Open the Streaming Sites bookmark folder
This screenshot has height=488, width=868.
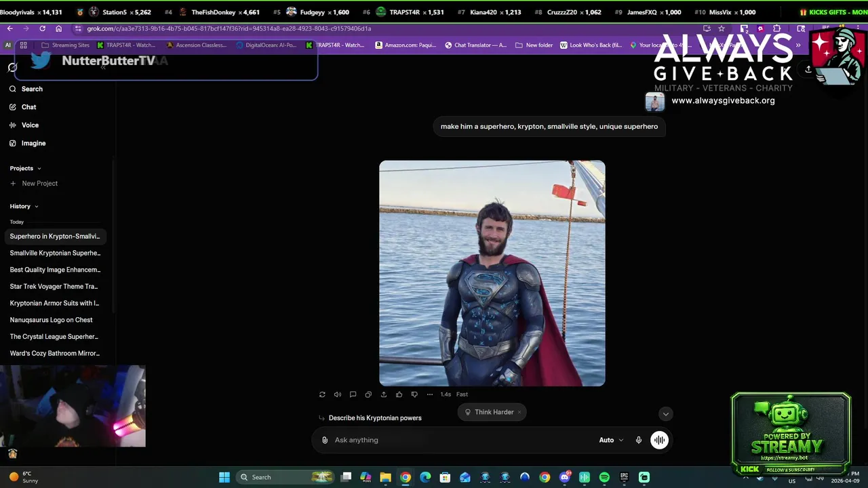66,45
